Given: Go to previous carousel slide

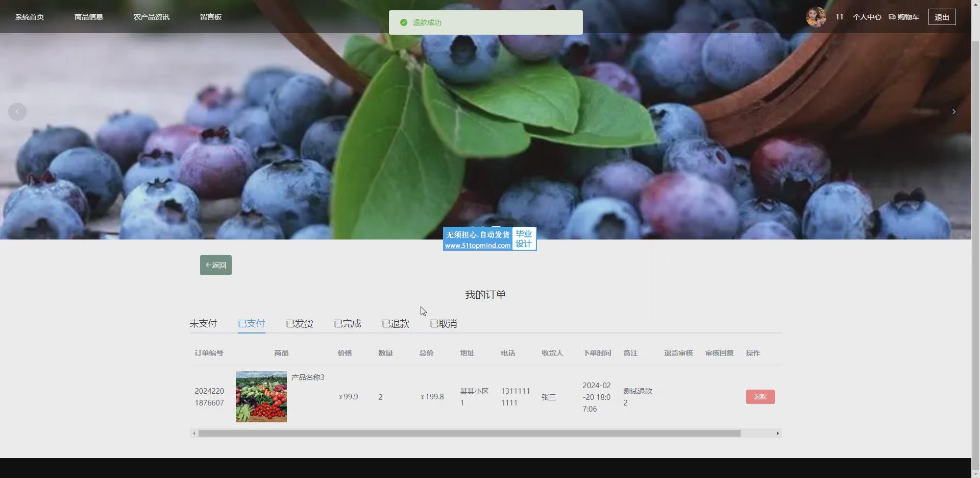Looking at the screenshot, I should [x=17, y=112].
